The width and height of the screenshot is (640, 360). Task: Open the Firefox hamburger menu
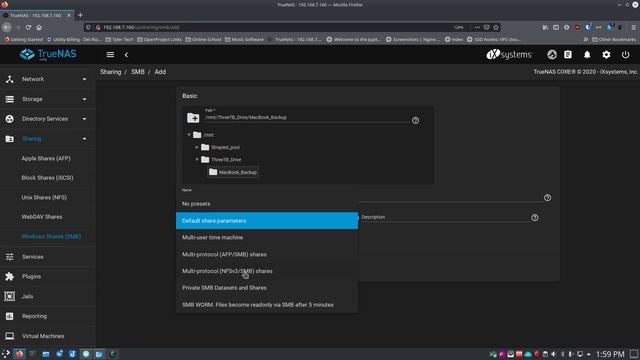tap(633, 27)
